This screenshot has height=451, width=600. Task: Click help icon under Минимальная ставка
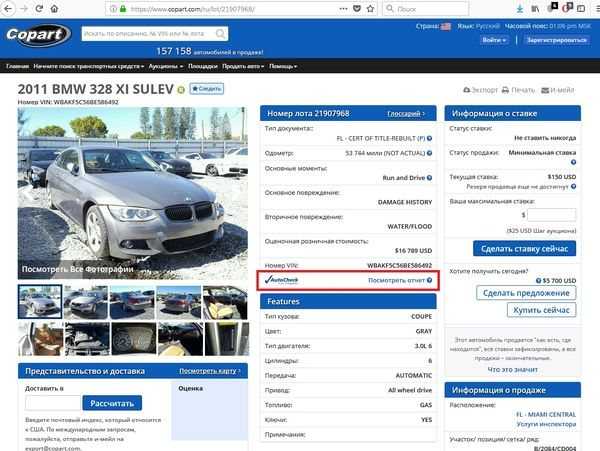tap(573, 162)
